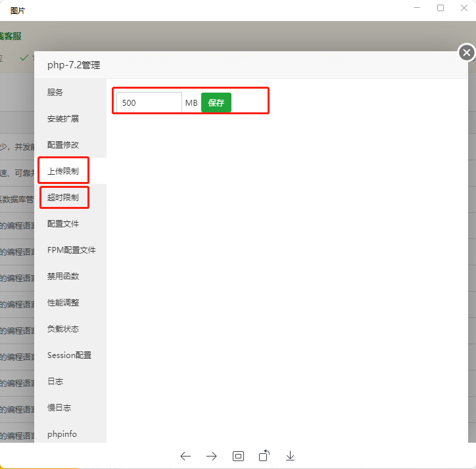Select the 上传限制 tab
This screenshot has width=476, height=469.
coord(63,171)
